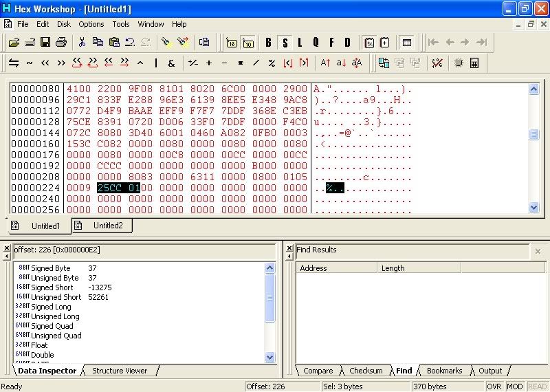Click the Paste clipboard icon
The height and width of the screenshot is (392, 550).
coord(114,43)
